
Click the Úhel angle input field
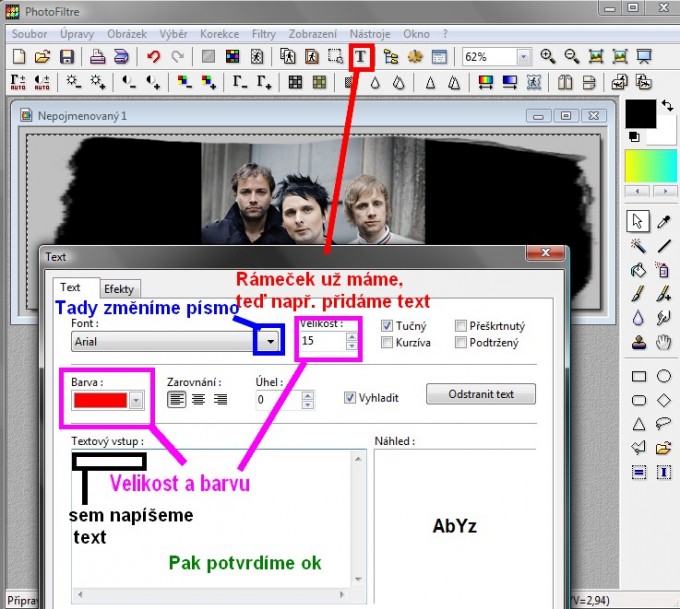click(279, 399)
